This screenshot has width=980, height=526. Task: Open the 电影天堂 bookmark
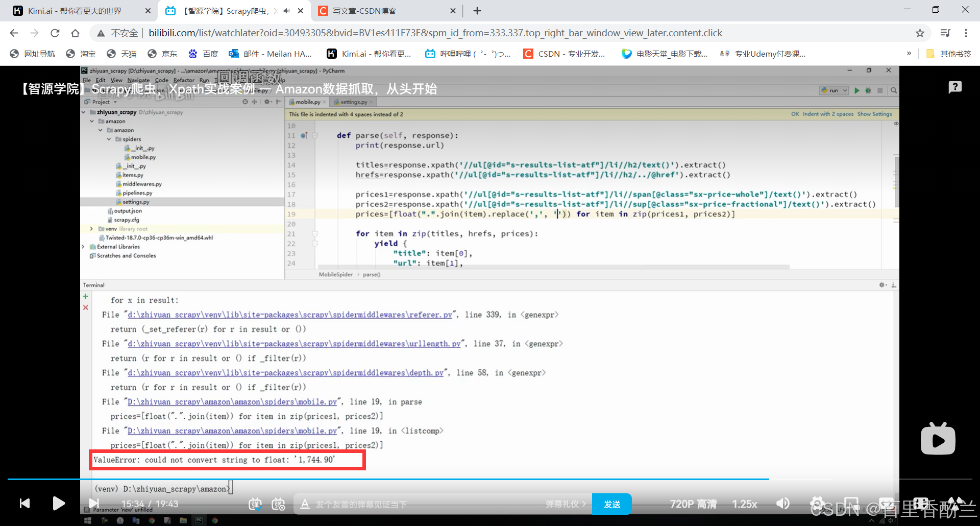point(665,54)
